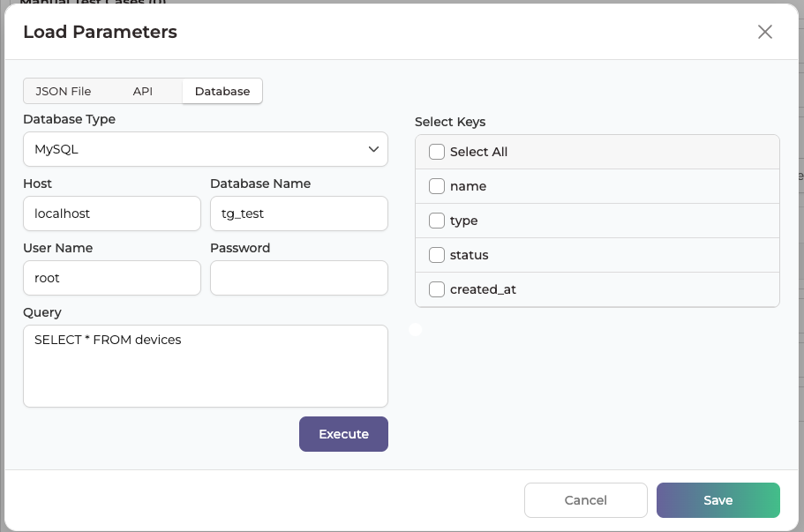
Task: Select the User Name field with root
Action: pyautogui.click(x=112, y=278)
